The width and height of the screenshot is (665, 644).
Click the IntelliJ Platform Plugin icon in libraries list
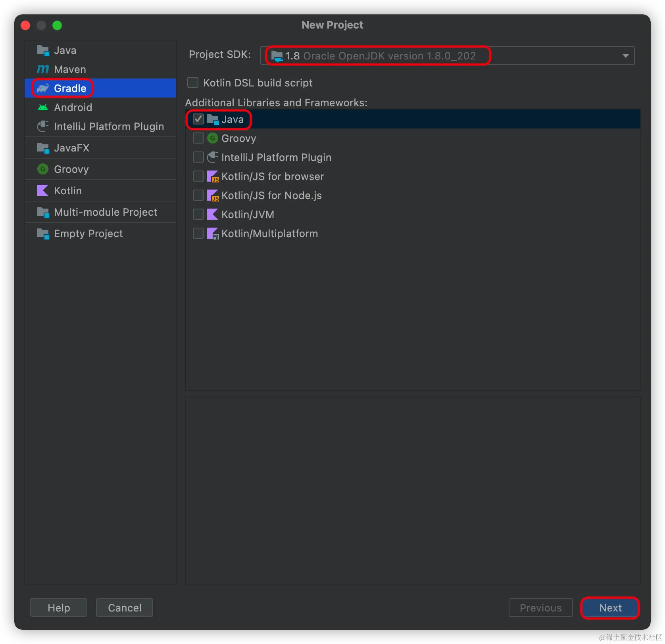[x=213, y=157]
